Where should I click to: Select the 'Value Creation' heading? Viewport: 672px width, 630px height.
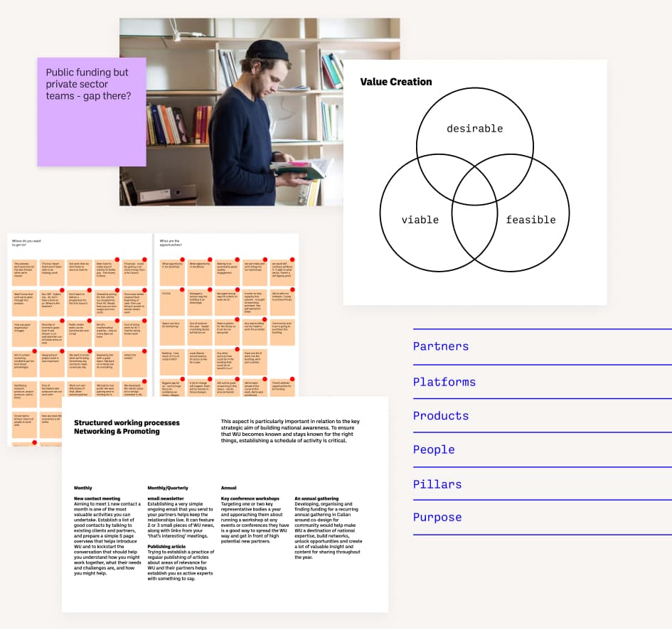(396, 82)
